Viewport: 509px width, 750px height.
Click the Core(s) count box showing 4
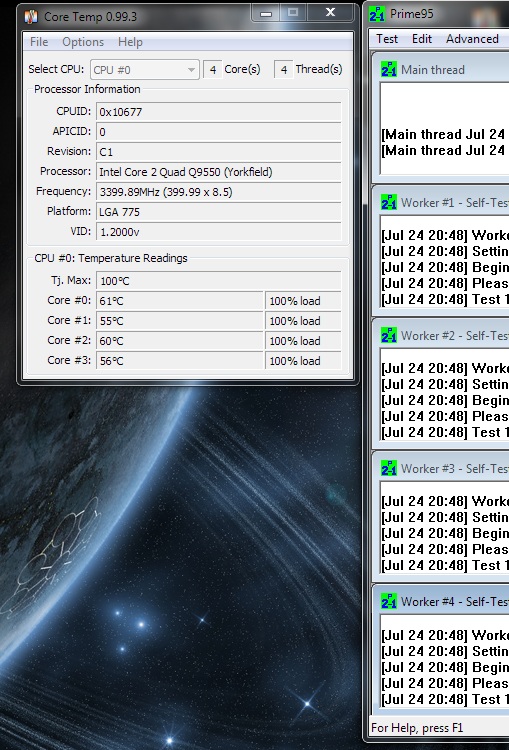(x=213, y=70)
